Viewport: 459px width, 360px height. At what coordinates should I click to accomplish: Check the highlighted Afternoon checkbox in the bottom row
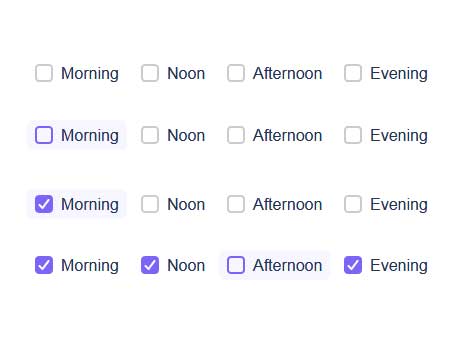point(236,265)
